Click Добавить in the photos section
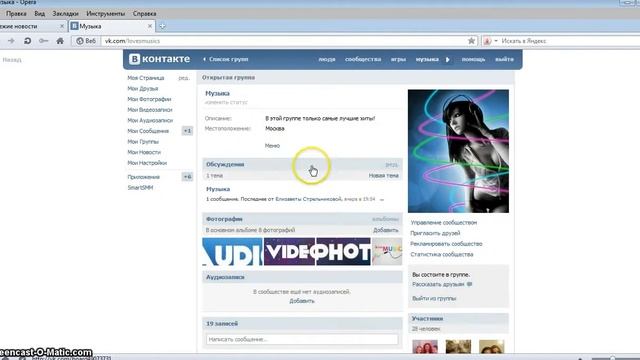The width and height of the screenshot is (640, 360). point(386,230)
